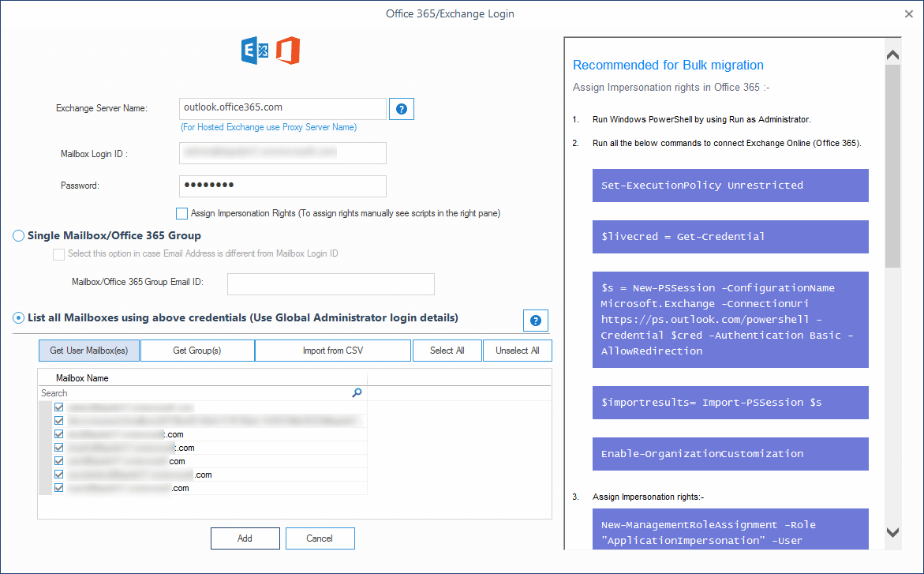Click the Office 365 logo icon
924x574 pixels.
pyautogui.click(x=288, y=51)
